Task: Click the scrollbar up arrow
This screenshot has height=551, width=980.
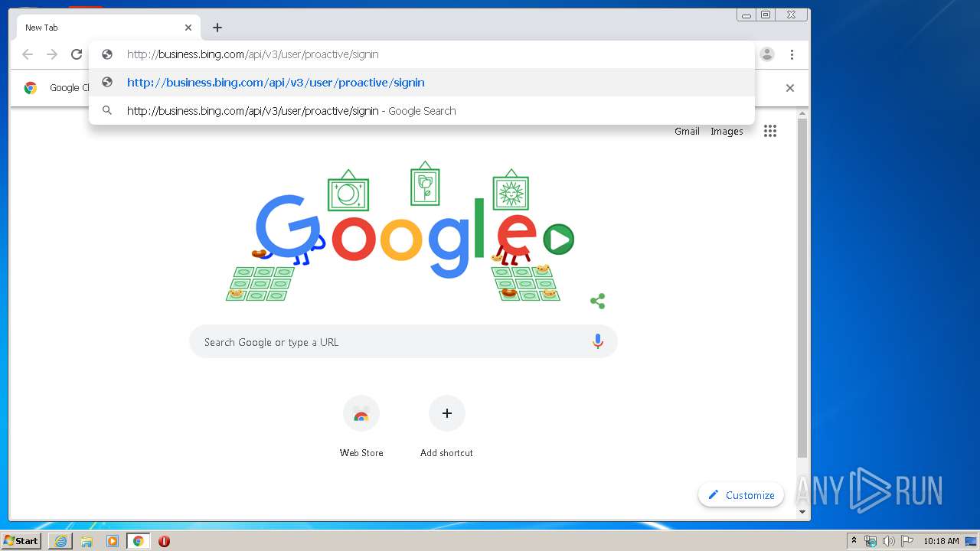Action: (802, 114)
